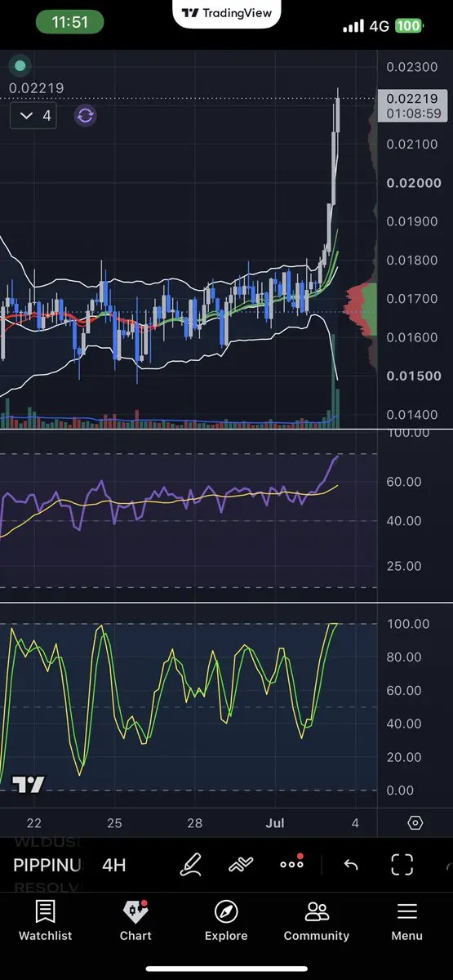
Task: Open the Community tab
Action: click(x=317, y=921)
